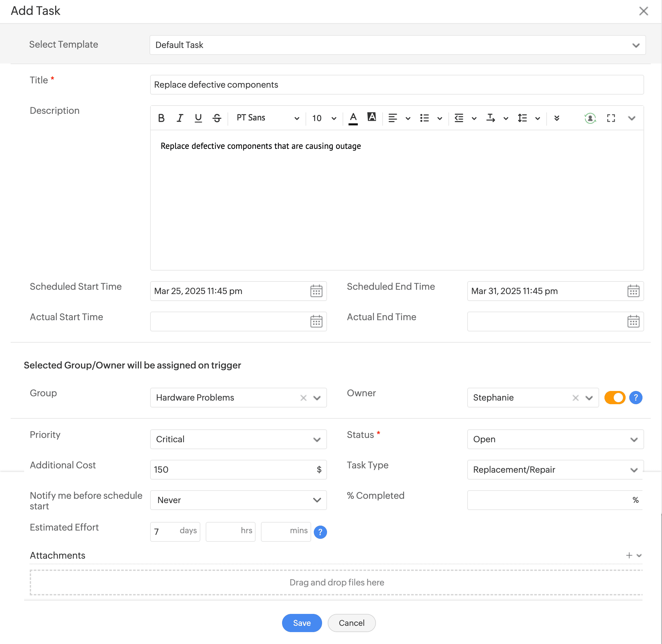
Task: Apply italic formatting in description toolbar
Action: (180, 118)
